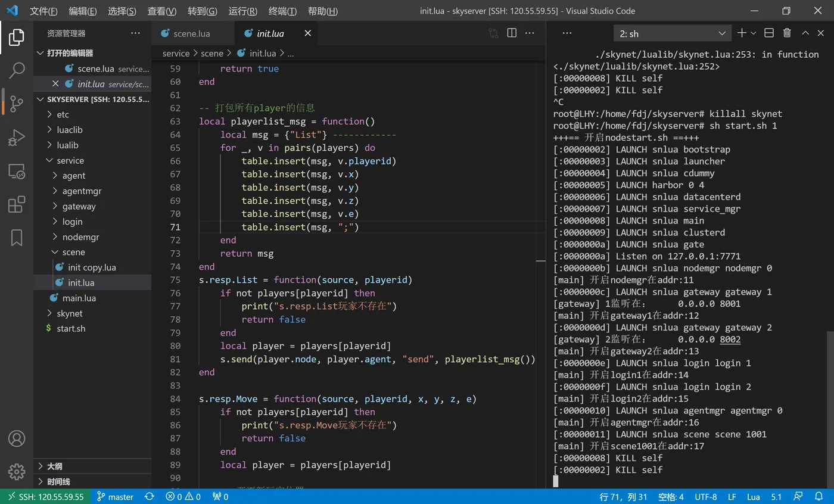
Task: Open the terminal selector dropdown '2: sh'
Action: [672, 33]
